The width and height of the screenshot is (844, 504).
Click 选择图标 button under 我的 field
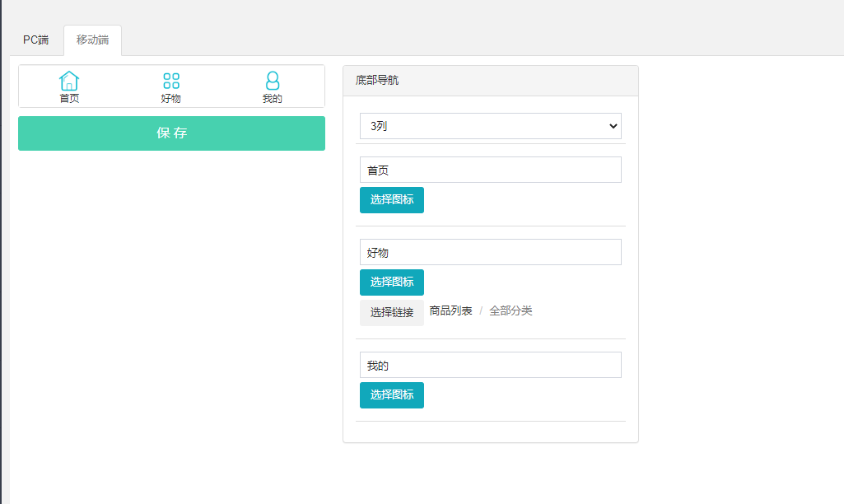[x=392, y=395]
